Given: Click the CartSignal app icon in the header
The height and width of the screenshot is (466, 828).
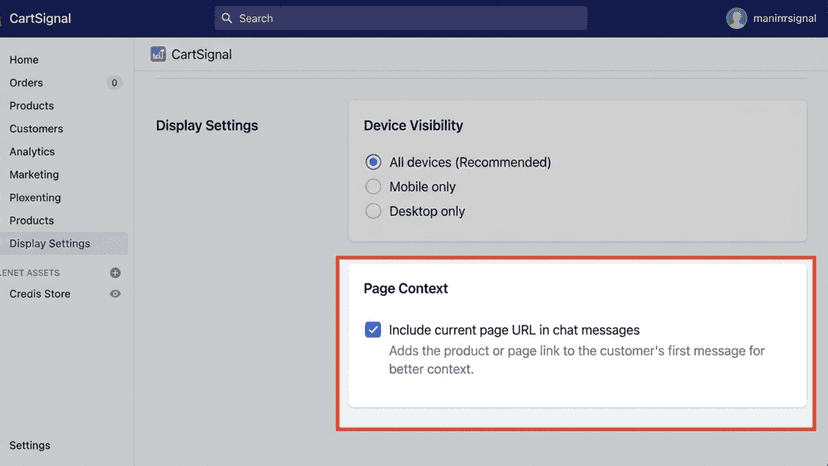Looking at the screenshot, I should (x=158, y=54).
